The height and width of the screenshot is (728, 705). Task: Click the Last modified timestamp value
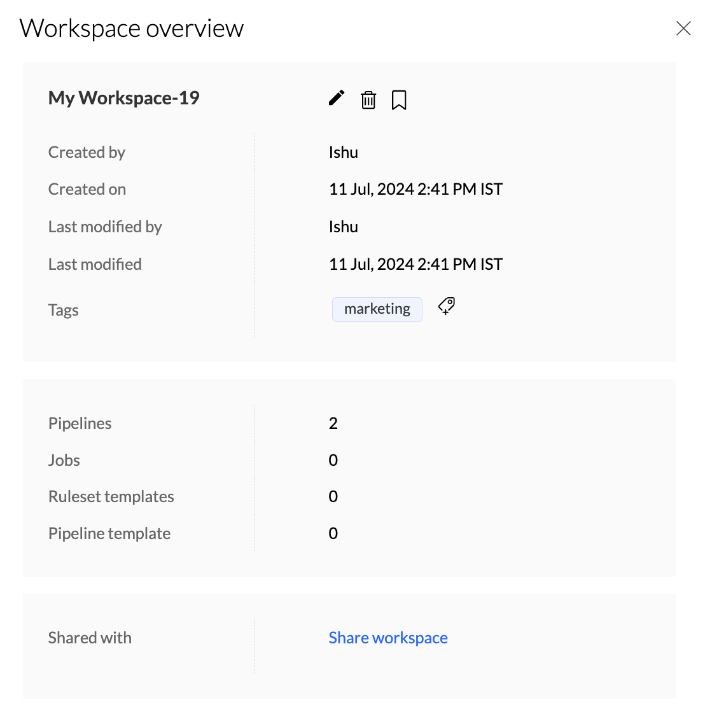pyautogui.click(x=415, y=264)
